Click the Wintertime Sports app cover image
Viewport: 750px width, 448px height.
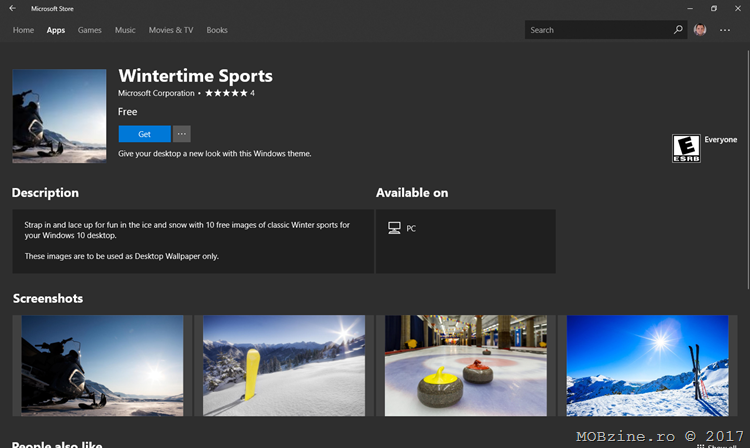click(x=59, y=116)
